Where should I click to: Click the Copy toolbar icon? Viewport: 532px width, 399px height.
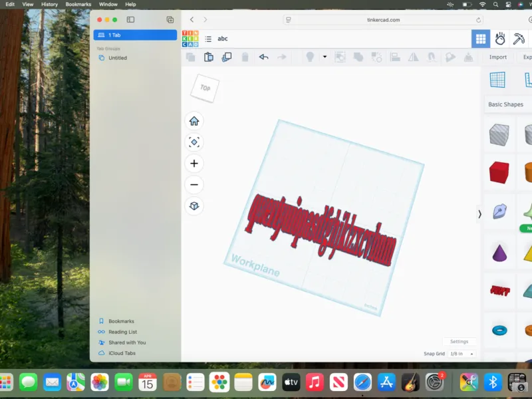(x=191, y=57)
